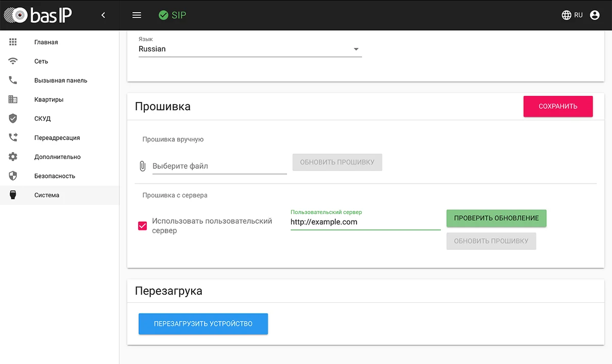The width and height of the screenshot is (612, 364).
Task: Toggle the hamburger menu button
Action: click(137, 15)
